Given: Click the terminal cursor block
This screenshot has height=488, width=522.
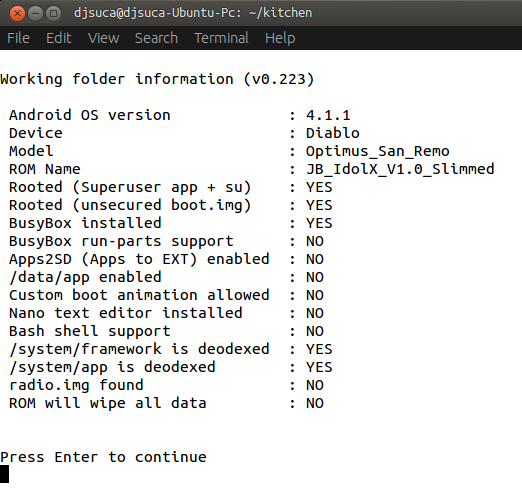Looking at the screenshot, I should click(x=4, y=474).
